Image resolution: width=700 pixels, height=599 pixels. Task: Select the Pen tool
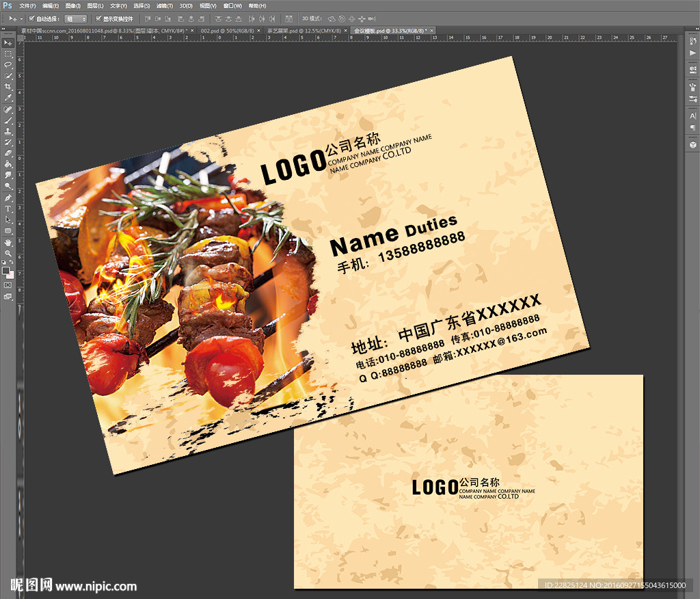click(8, 198)
